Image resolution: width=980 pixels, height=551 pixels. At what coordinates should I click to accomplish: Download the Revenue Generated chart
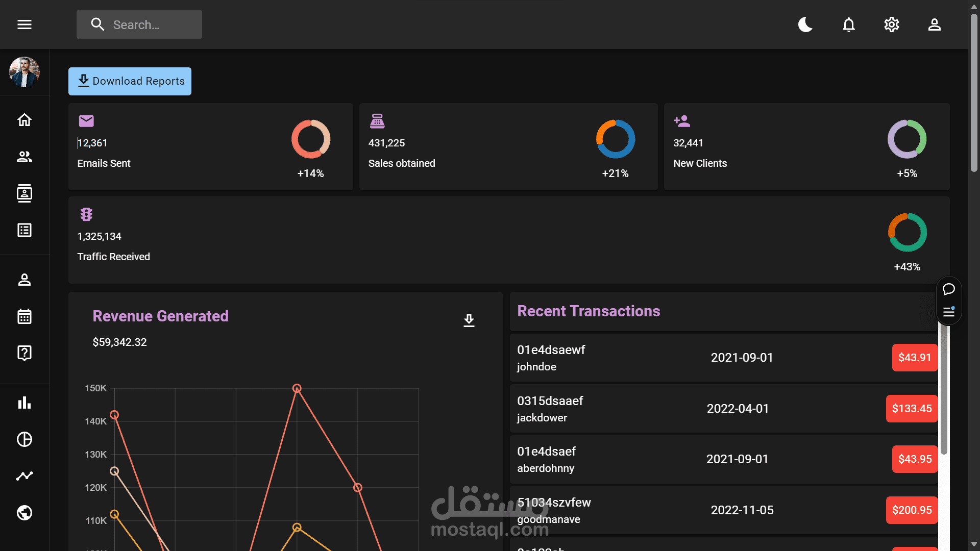pos(469,320)
